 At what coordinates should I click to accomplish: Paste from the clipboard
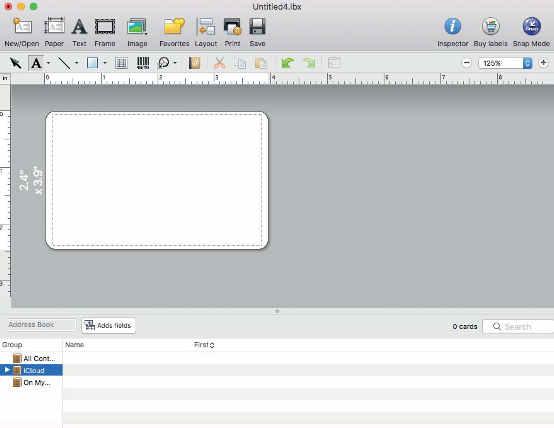(261, 63)
